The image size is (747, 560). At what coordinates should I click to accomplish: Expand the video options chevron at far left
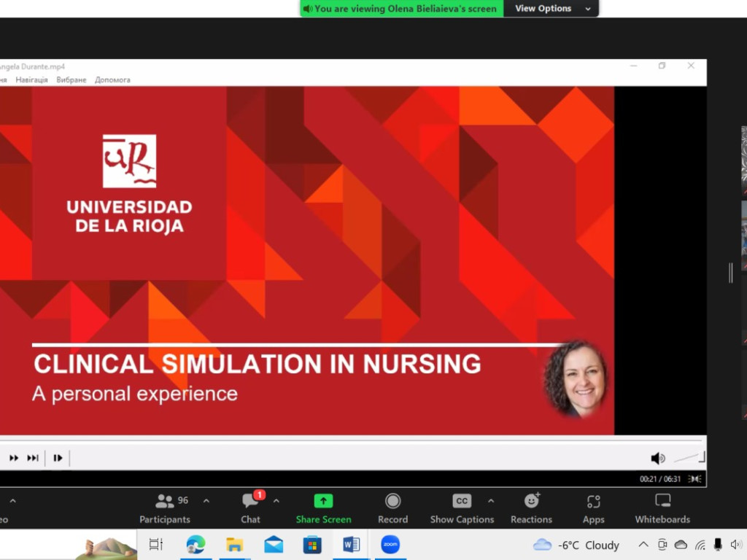pos(13,501)
